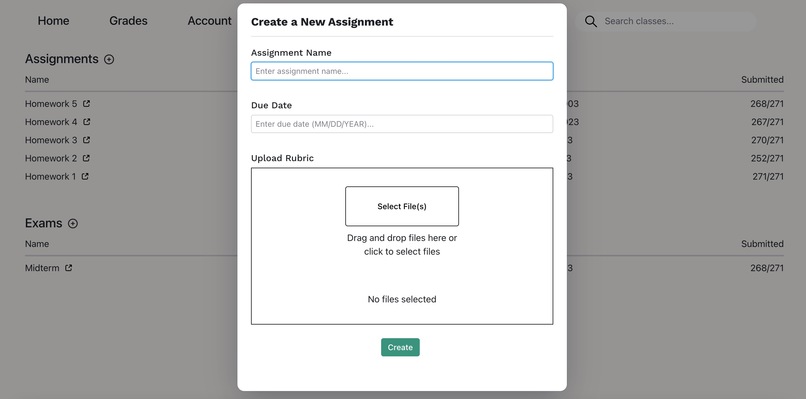Click the Homework 2 row name
This screenshot has height=399, width=806.
tap(51, 158)
